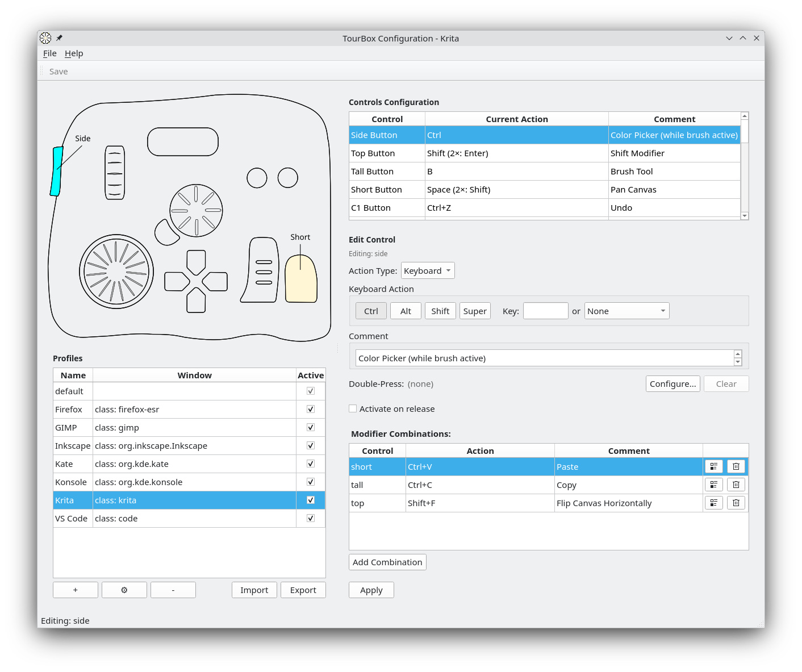Click the edit icon for the short combination
Viewport: 802px width, 672px height.
click(x=713, y=466)
